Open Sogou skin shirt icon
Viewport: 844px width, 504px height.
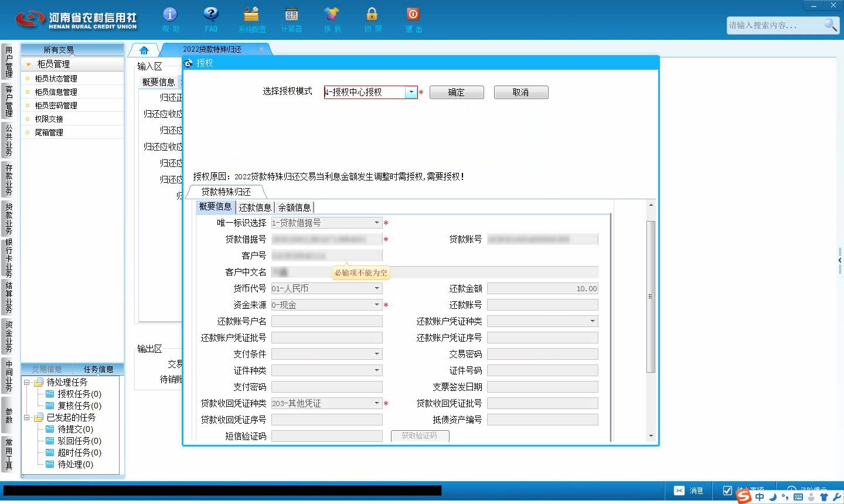[x=824, y=497]
